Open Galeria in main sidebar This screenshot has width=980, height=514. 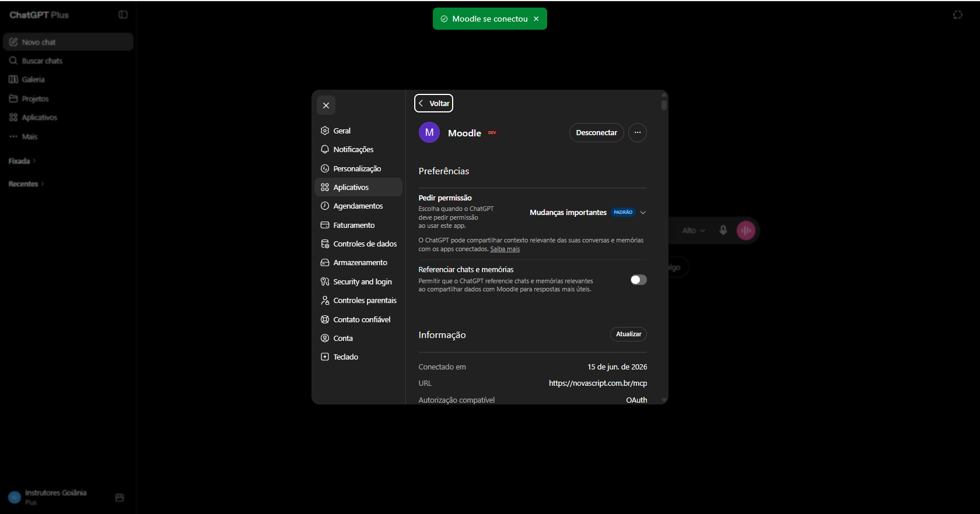click(x=68, y=79)
